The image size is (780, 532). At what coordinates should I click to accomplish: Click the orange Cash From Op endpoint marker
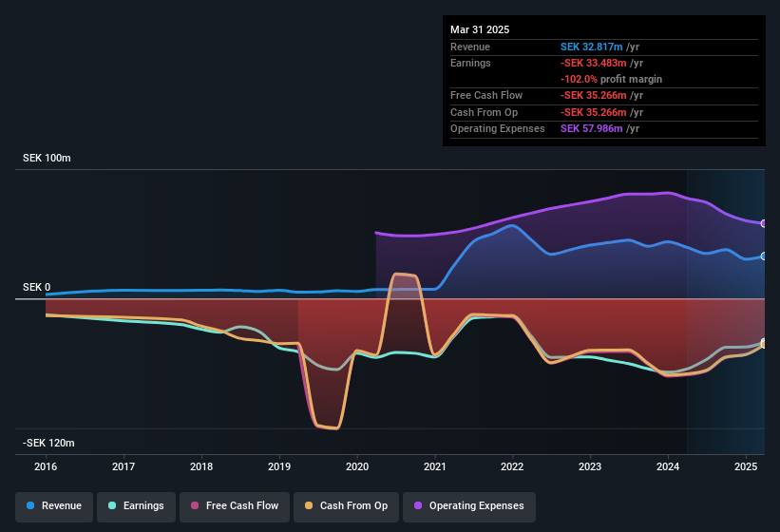click(x=764, y=345)
